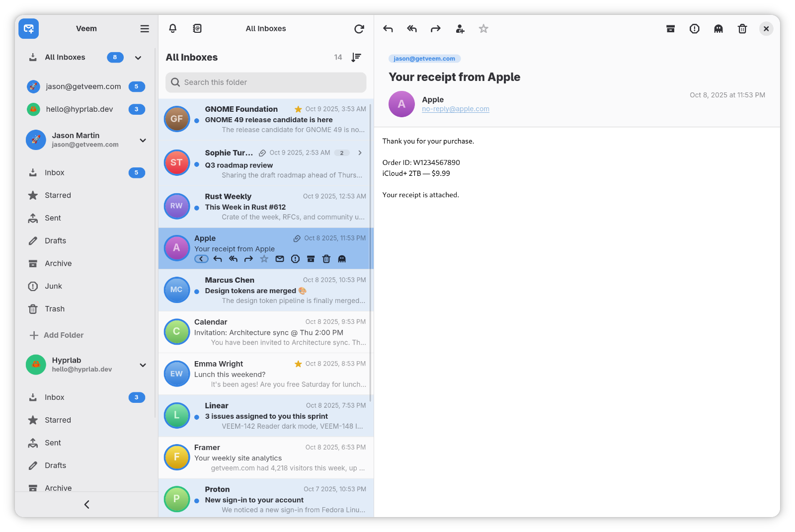Toggle unread dot on Proton email

pos(197,501)
